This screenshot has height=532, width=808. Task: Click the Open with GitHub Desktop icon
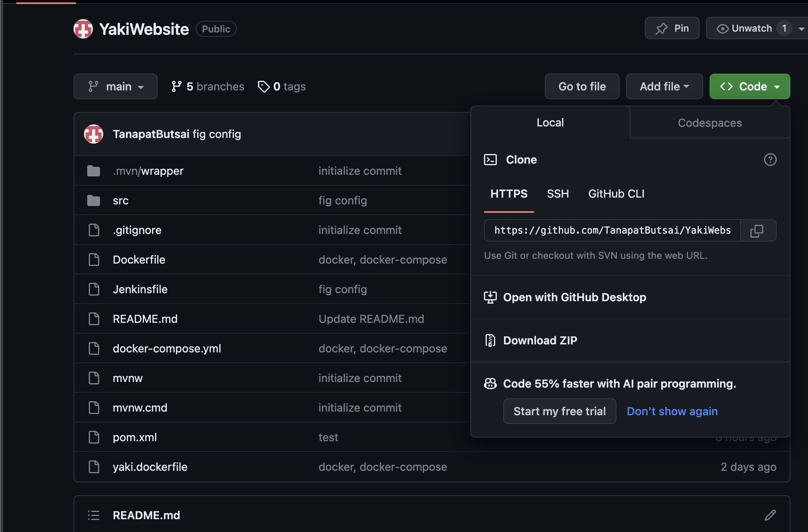coord(490,297)
